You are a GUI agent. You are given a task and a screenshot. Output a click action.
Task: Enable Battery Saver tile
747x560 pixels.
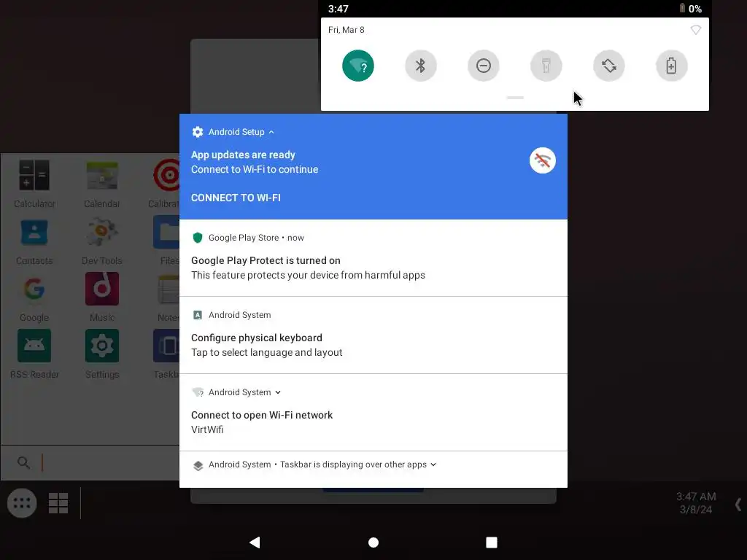pos(671,66)
